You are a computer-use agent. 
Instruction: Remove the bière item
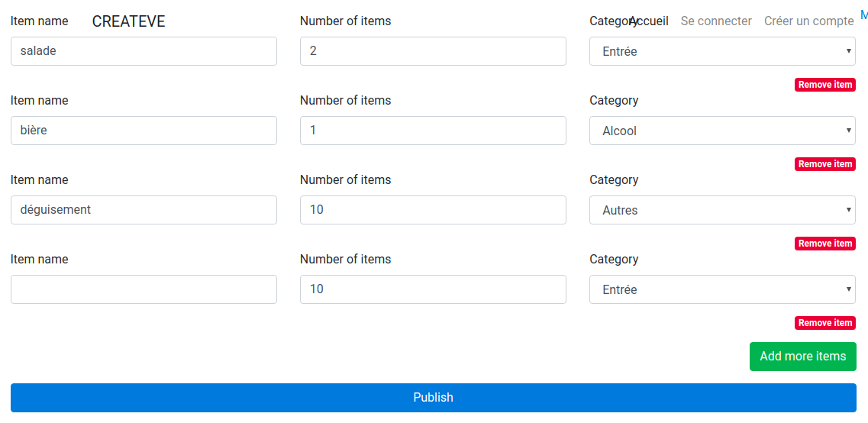click(824, 164)
